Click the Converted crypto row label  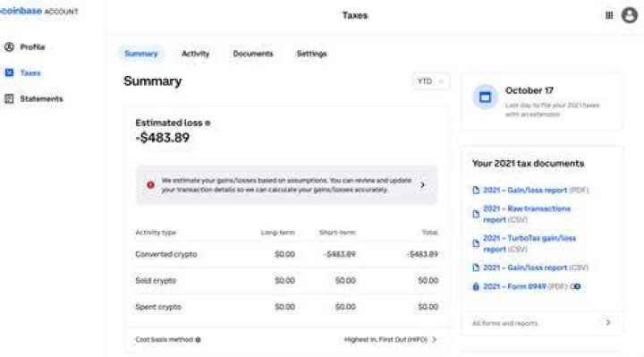point(166,254)
